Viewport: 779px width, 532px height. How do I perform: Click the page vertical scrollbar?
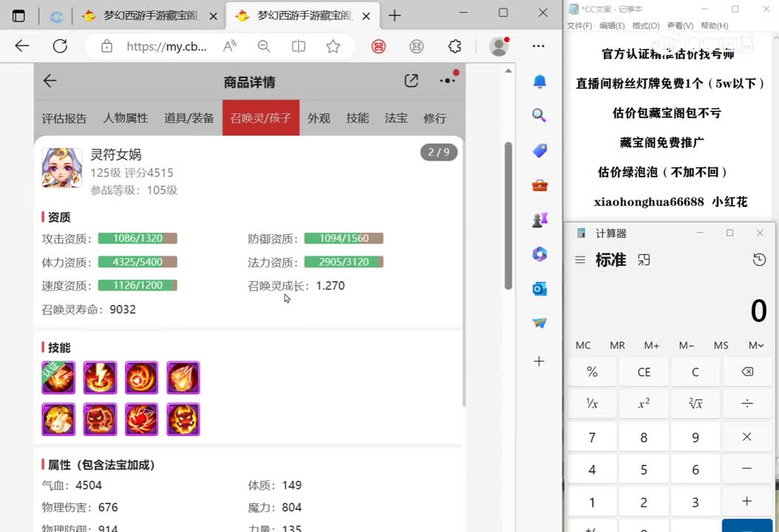pyautogui.click(x=508, y=216)
